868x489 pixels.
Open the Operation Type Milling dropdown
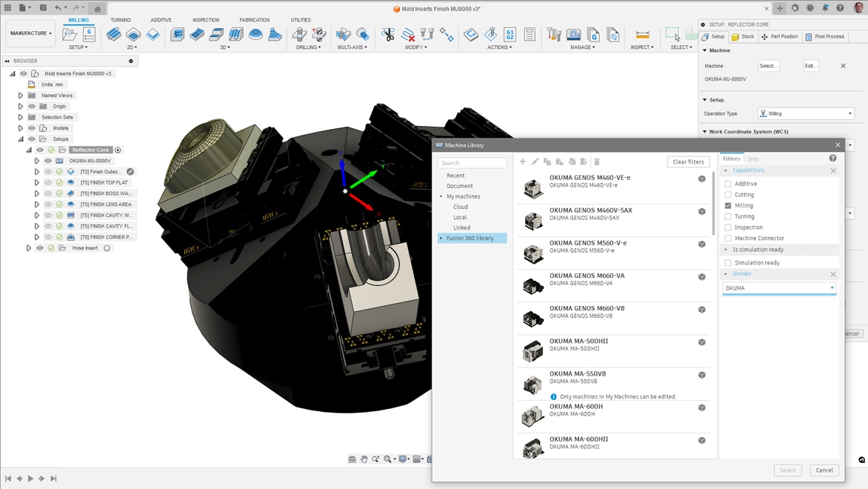click(x=805, y=113)
